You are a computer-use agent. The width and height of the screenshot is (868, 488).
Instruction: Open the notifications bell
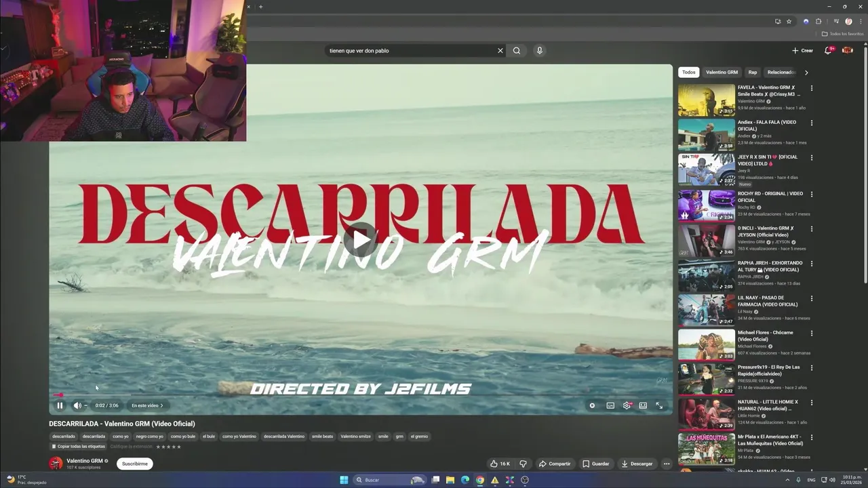pos(828,51)
